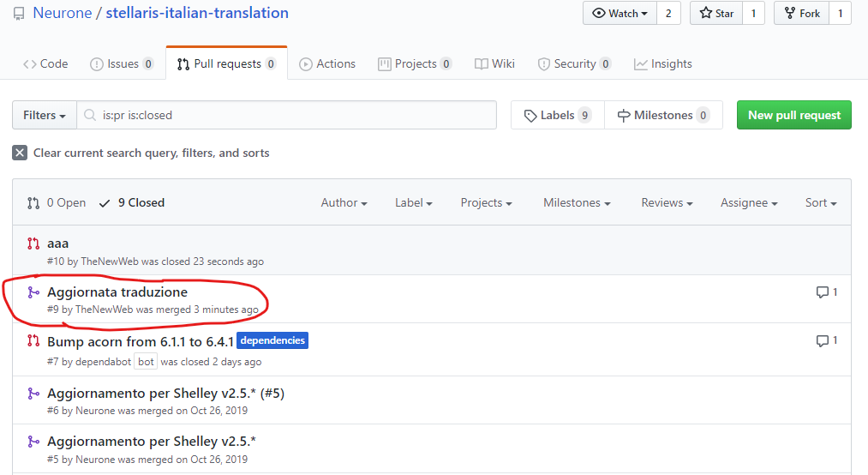Open the Bump acorn from 6.1.1 to 6.4.1 PR
Viewport: 868px width, 475px height.
click(141, 341)
